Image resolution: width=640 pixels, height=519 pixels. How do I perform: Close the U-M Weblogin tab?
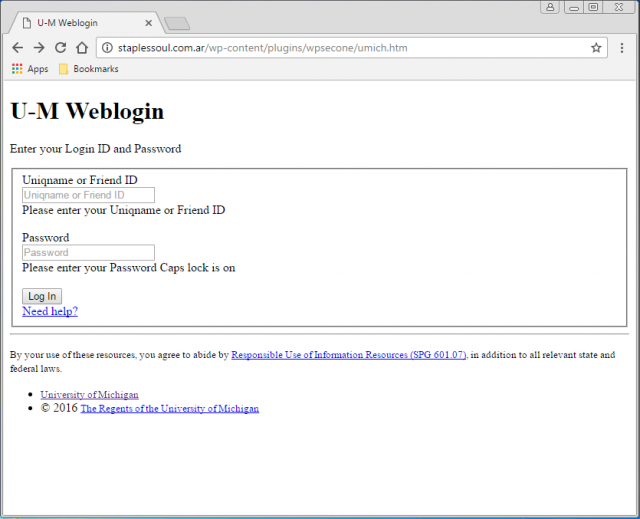point(149,23)
